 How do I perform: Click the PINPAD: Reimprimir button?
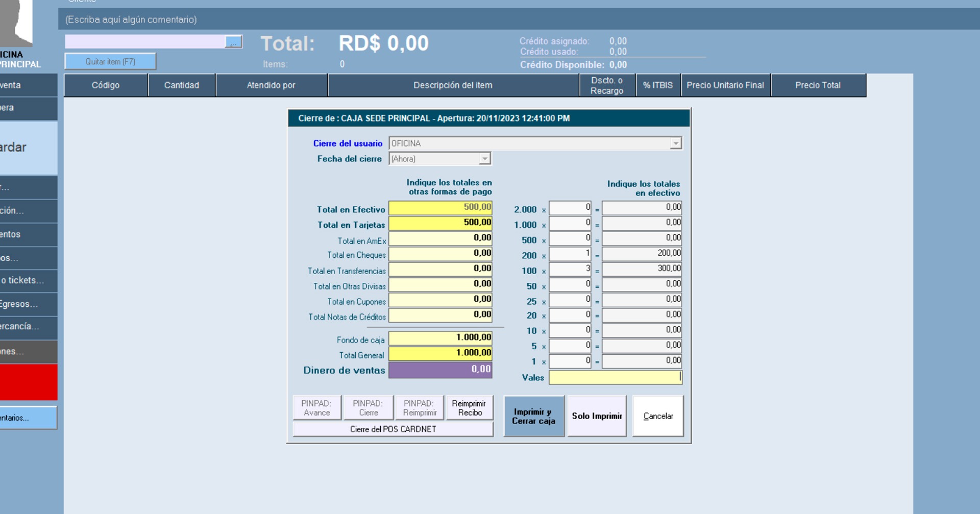pyautogui.click(x=419, y=408)
